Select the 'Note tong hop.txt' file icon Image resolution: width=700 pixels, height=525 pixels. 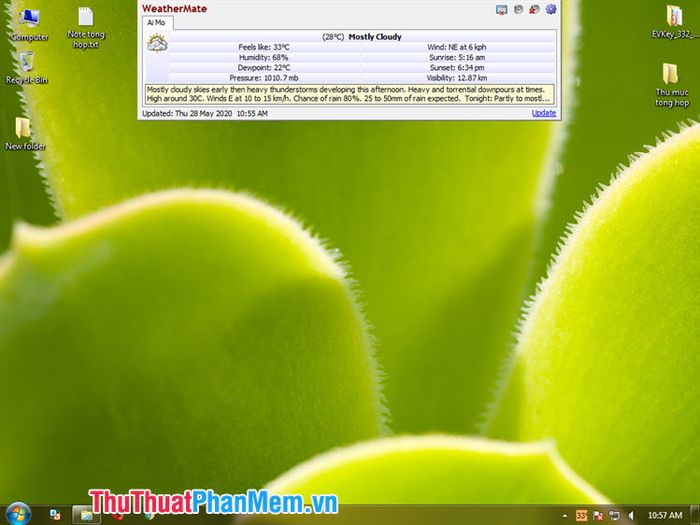(86, 27)
